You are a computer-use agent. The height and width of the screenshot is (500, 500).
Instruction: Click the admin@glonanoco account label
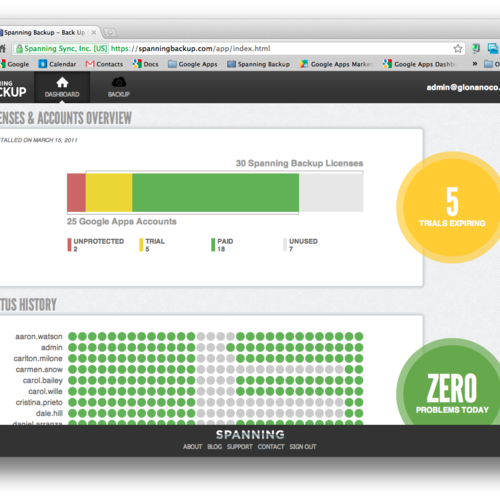tap(463, 87)
